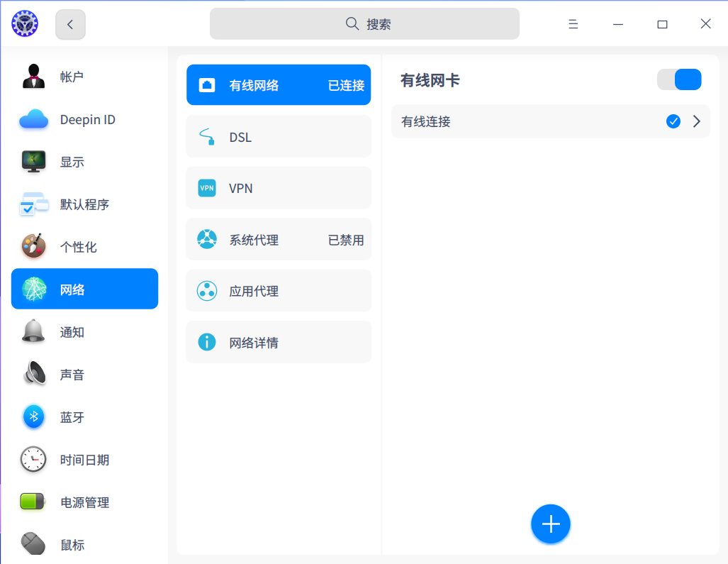This screenshot has width=728, height=564.
Task: Open the hamburger menu at top right
Action: click(573, 23)
